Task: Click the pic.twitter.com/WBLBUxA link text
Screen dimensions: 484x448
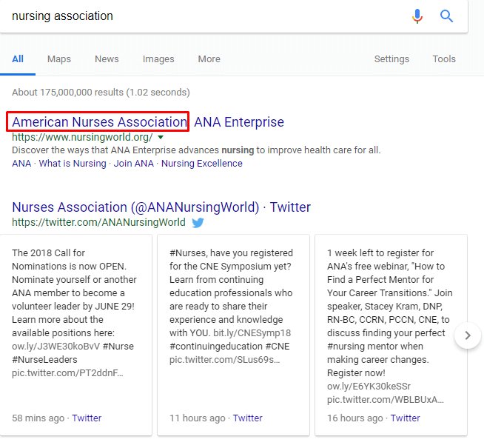Action: tap(386, 400)
